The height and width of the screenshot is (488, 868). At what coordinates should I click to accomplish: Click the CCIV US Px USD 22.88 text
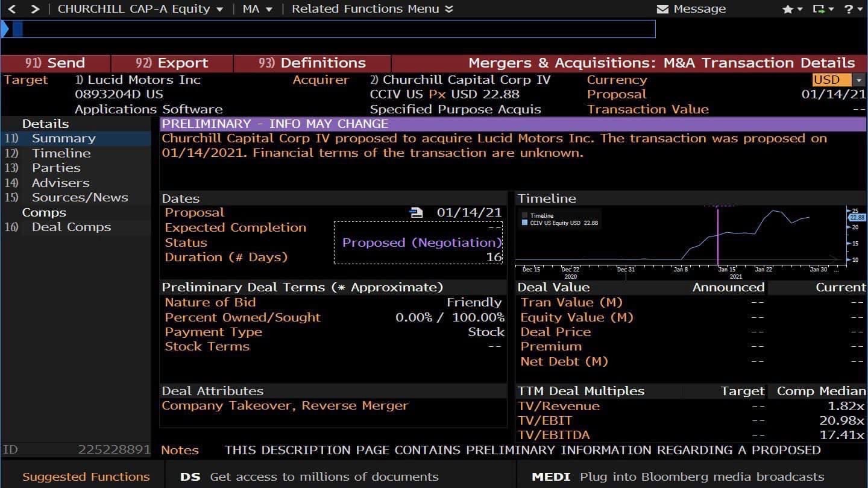click(444, 94)
